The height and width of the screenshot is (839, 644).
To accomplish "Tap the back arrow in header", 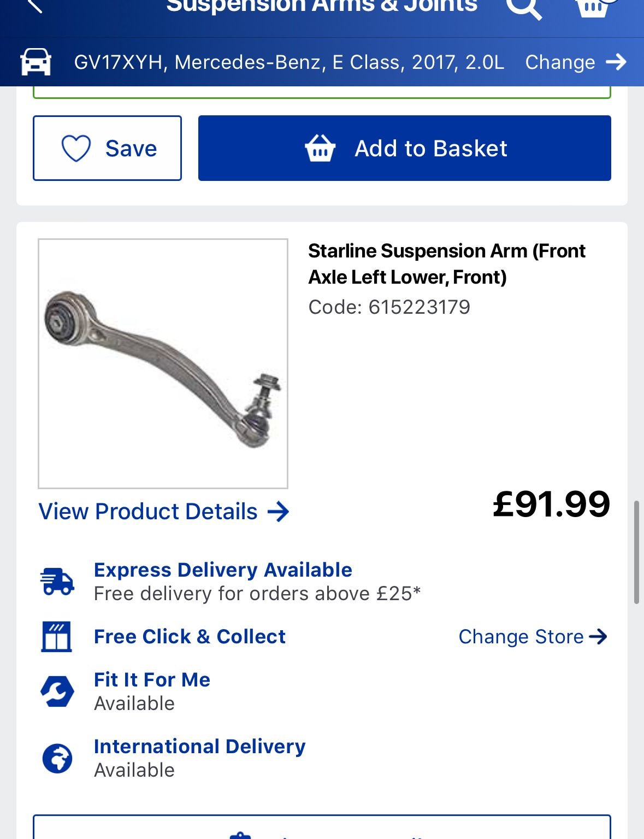I will (x=35, y=5).
